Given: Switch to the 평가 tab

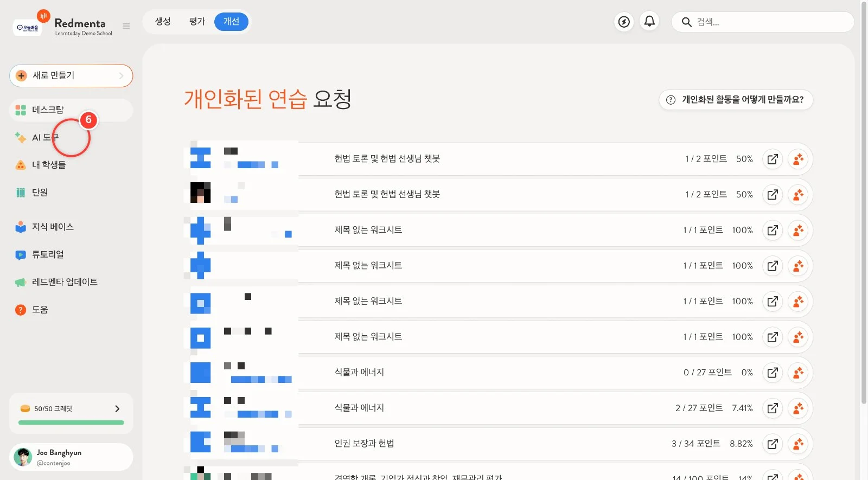Looking at the screenshot, I should click(197, 22).
